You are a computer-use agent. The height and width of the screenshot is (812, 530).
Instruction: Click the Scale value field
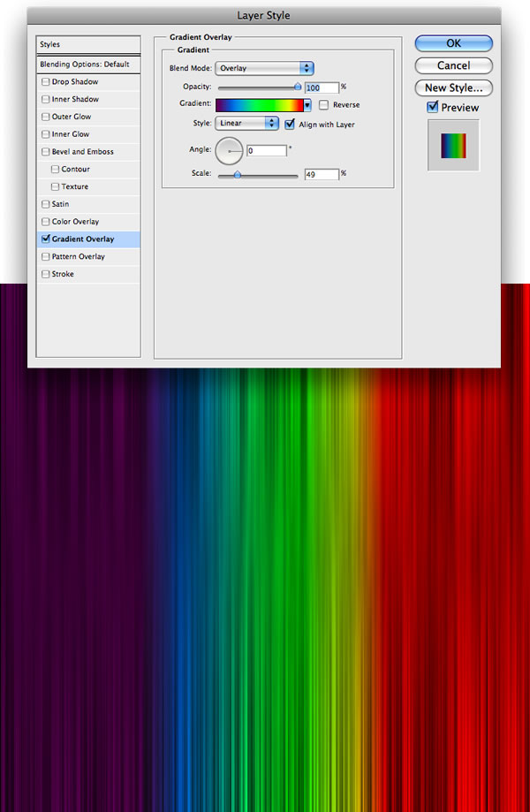322,175
